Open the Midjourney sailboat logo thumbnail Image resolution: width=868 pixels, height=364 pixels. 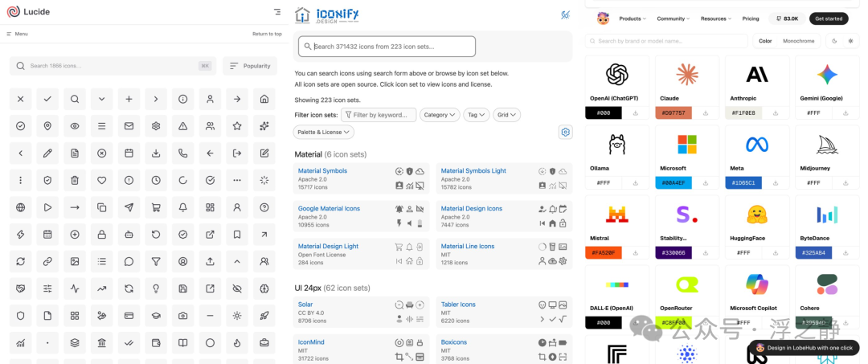827,145
